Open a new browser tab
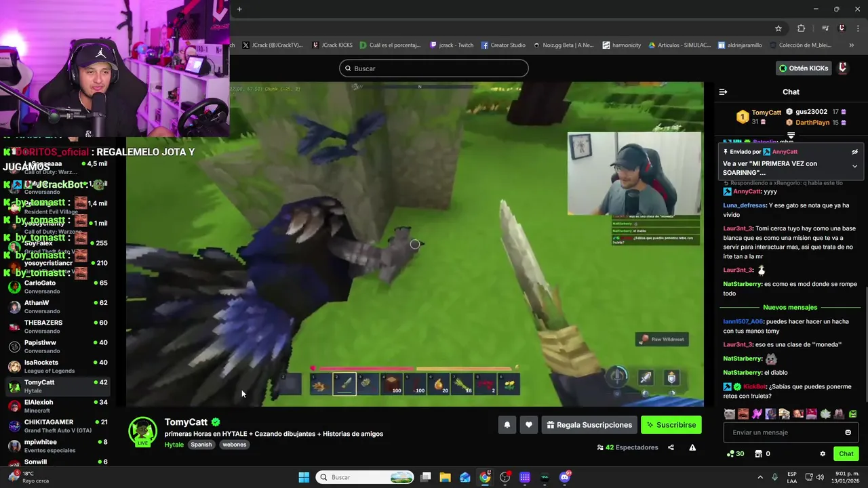This screenshot has height=488, width=868. [x=239, y=9]
